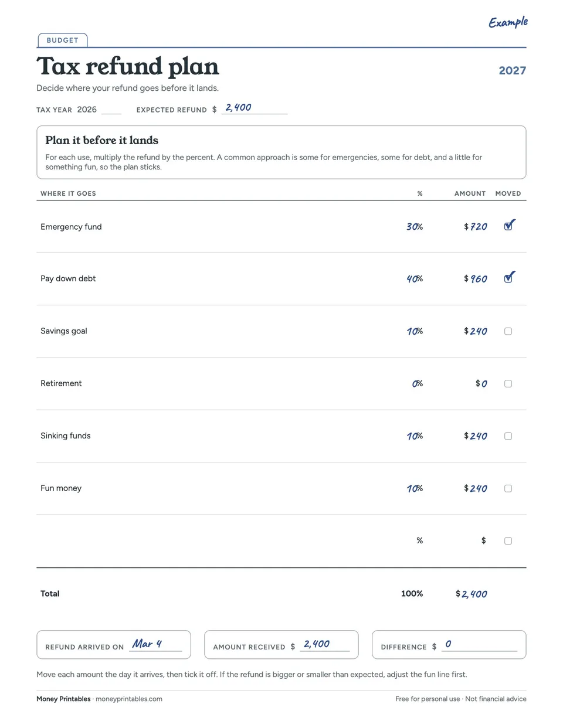
Task: Click the 'Sinking funds' row label
Action: (66, 436)
